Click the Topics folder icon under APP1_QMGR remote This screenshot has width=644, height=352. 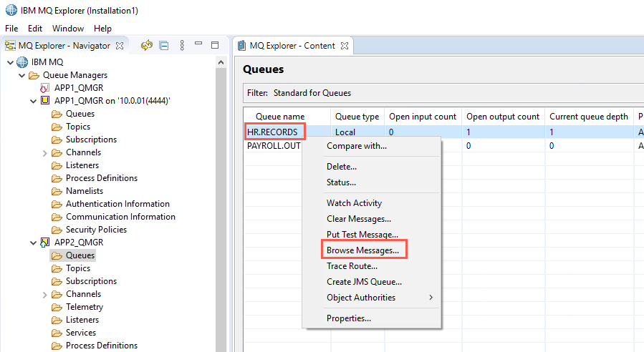pyautogui.click(x=57, y=127)
